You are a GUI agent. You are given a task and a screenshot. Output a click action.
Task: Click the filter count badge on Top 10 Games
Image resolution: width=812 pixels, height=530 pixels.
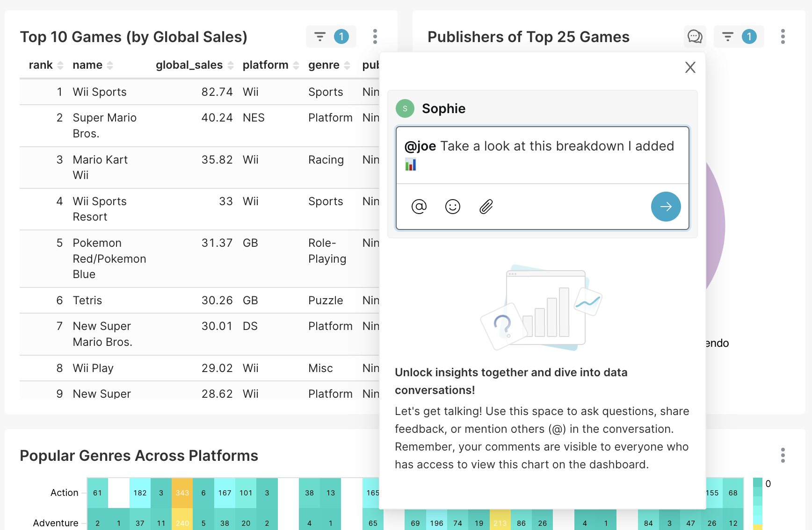341,36
